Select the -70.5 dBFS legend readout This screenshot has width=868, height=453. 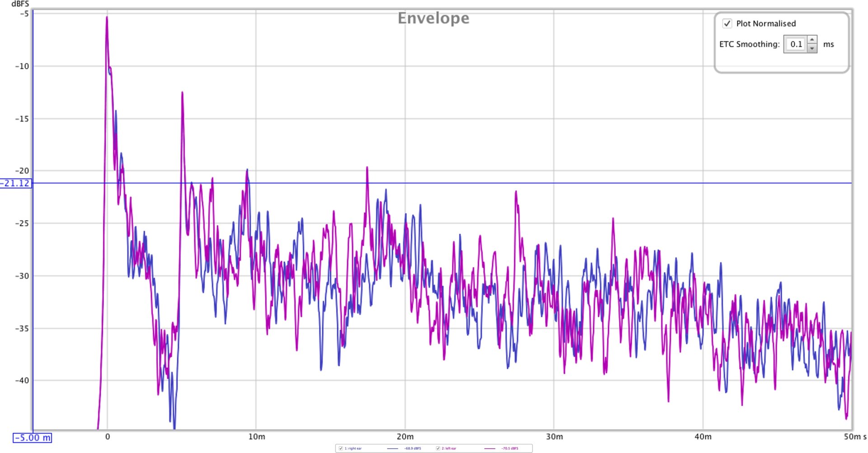coord(509,448)
